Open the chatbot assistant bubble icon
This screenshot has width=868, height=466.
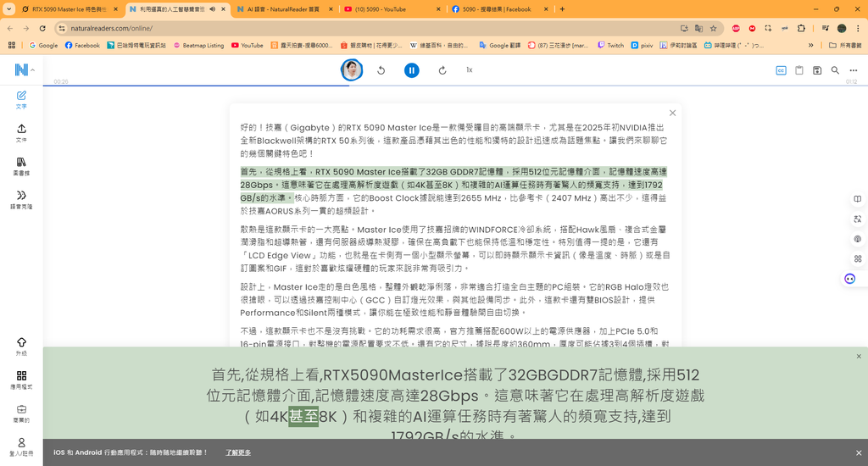point(849,279)
